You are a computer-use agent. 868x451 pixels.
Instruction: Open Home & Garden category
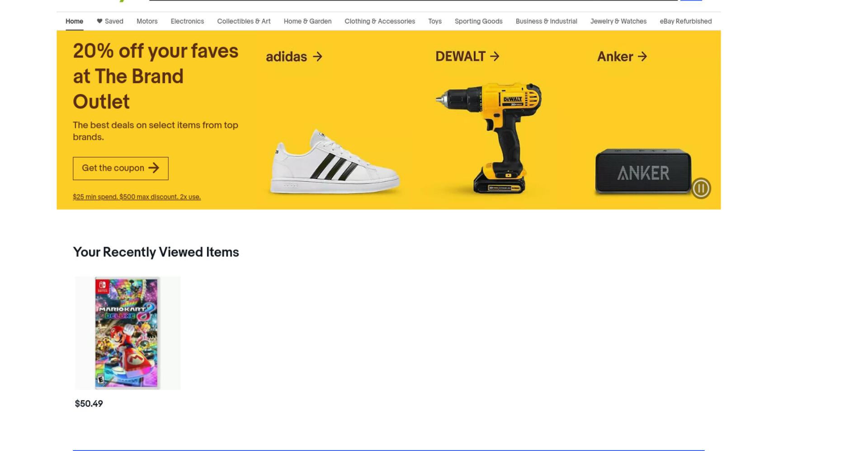(x=307, y=21)
